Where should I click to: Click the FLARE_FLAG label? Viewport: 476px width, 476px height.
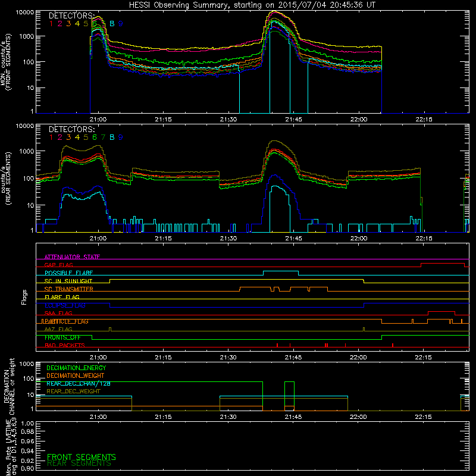[62, 297]
